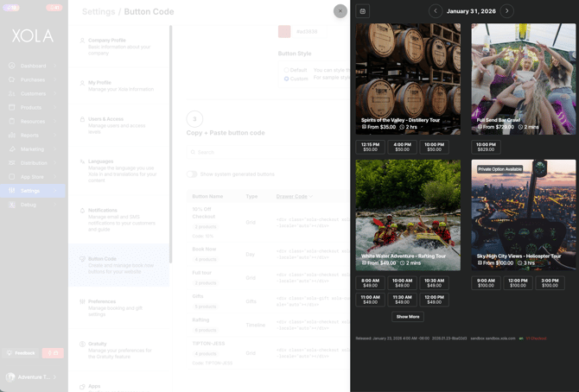Open Spirits of the Valley Distillery Tour card
Image resolution: width=579 pixels, height=392 pixels.
tap(408, 79)
